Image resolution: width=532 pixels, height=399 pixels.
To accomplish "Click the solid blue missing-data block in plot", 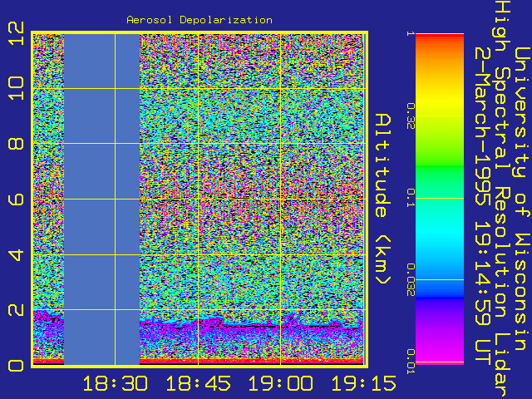I will coord(101,199).
